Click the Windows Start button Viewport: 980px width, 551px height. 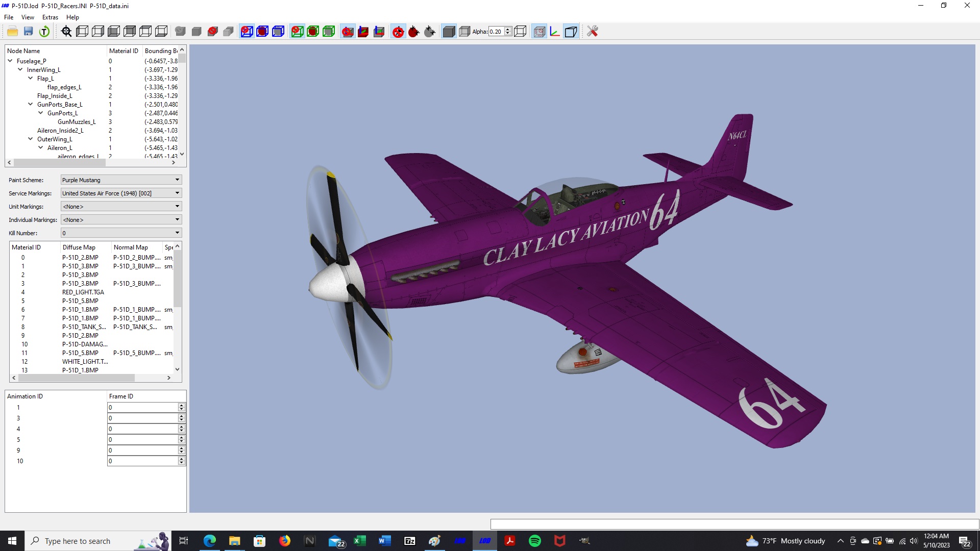(12, 541)
